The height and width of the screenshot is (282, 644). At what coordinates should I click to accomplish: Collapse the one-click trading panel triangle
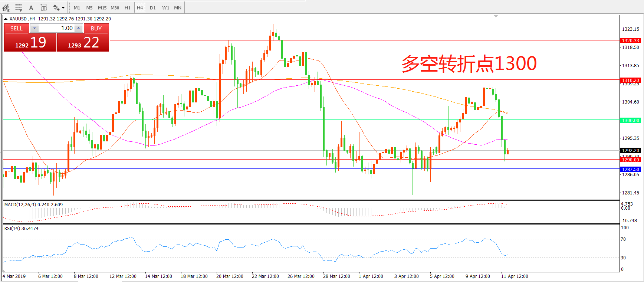coord(6,19)
